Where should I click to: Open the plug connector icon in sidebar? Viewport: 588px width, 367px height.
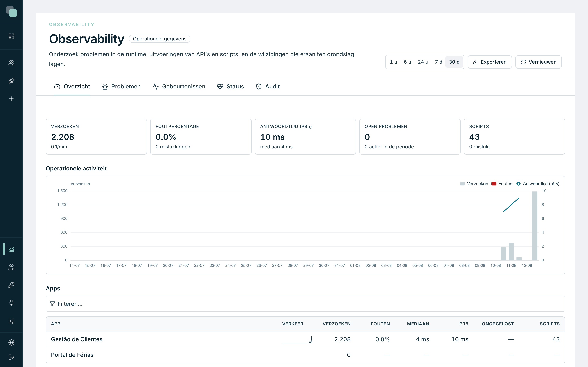coord(11,303)
